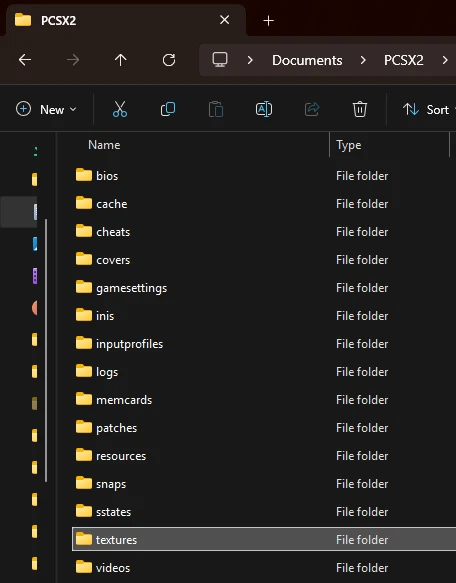456x583 pixels.
Task: Expand chevron before Documents in breadcrumb
Action: 250,60
